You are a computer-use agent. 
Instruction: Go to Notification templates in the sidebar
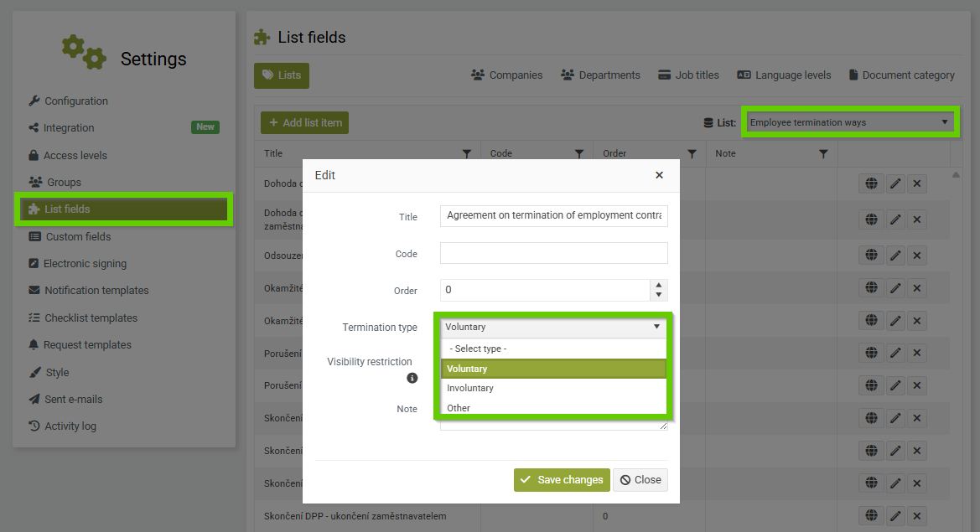point(96,290)
